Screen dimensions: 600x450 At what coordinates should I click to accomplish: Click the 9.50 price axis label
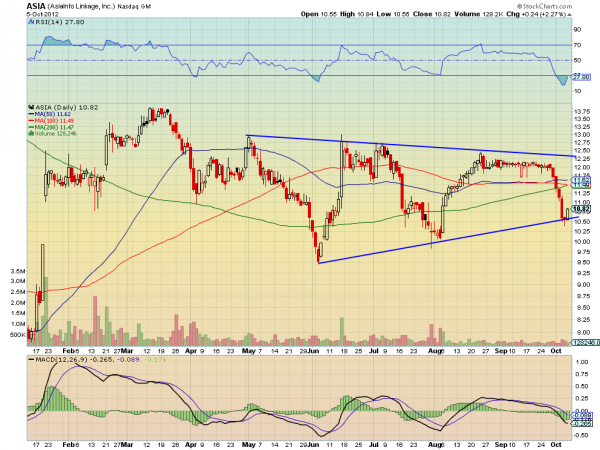pos(582,262)
